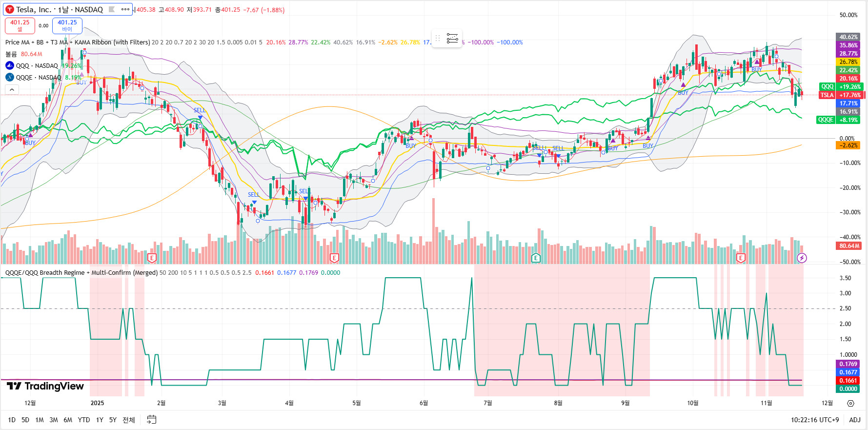Click the gray 40.62% price scale tag

tap(849, 37)
